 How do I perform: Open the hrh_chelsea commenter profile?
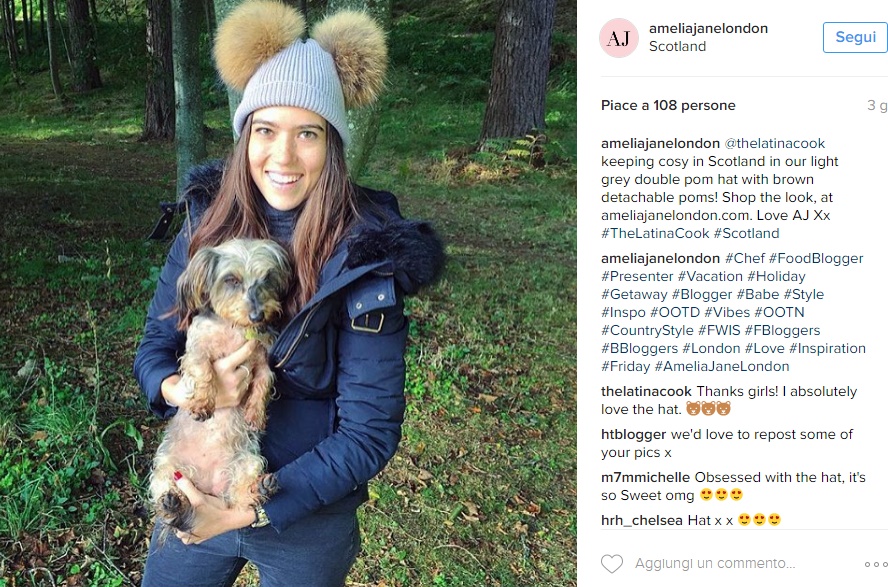pos(642,520)
